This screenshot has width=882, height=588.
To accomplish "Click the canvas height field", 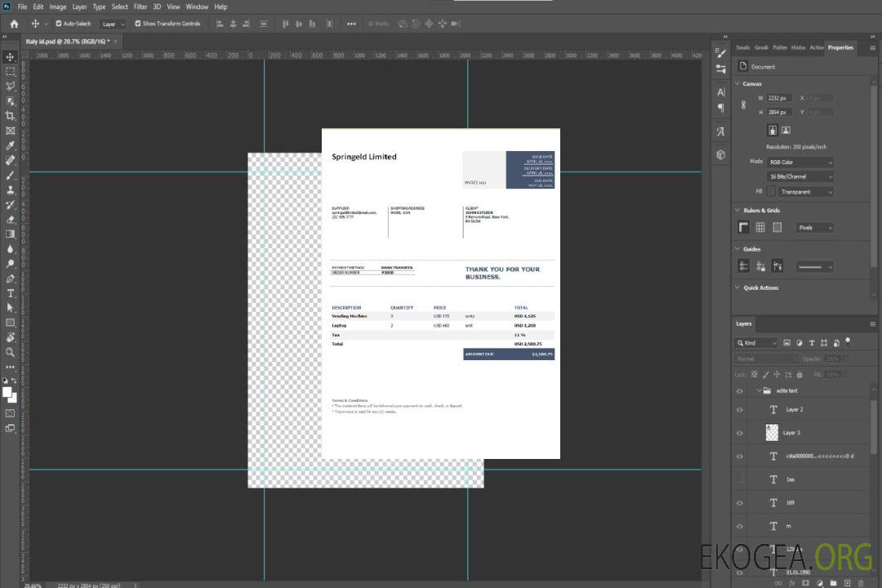I will pyautogui.click(x=779, y=113).
